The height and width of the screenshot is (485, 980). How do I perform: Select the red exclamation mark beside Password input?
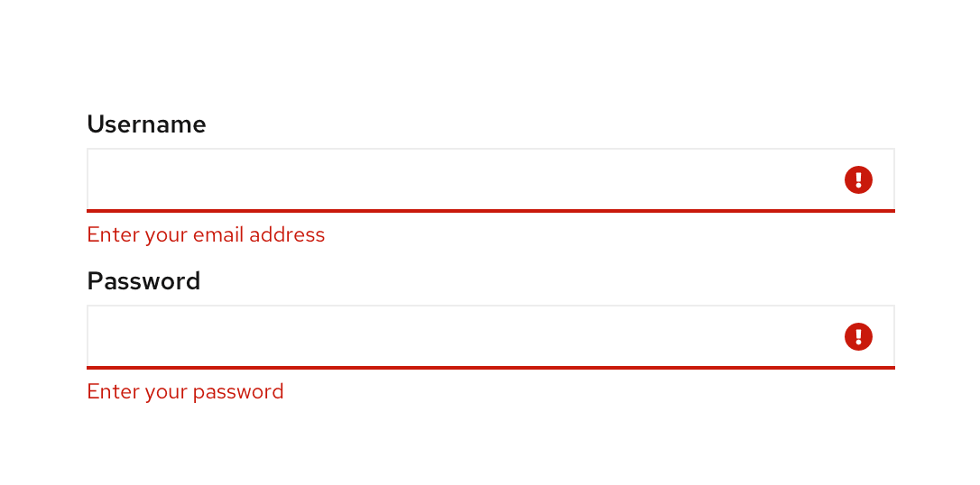click(858, 336)
